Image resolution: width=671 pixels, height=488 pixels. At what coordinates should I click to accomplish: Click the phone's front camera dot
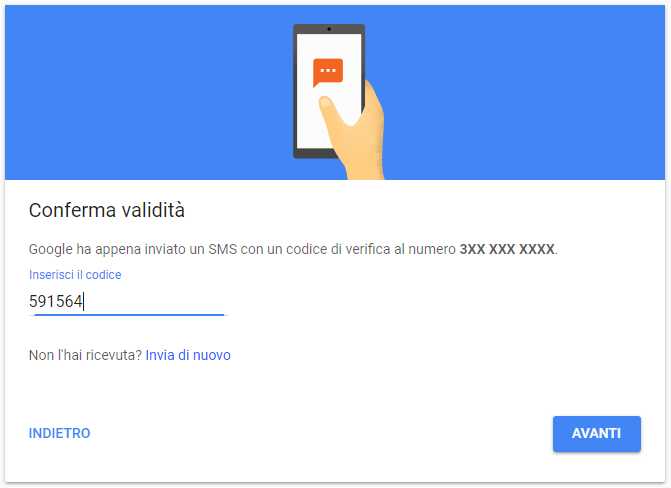point(329,29)
